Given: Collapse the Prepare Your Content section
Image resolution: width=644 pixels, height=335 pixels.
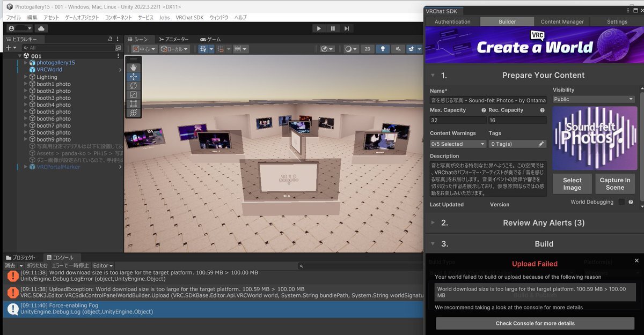Looking at the screenshot, I should click(433, 76).
